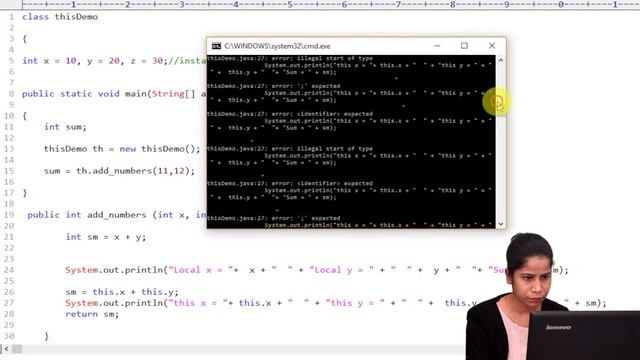This screenshot has height=360, width=640.
Task: Click the cmd scrollbar down arrow
Action: (501, 224)
